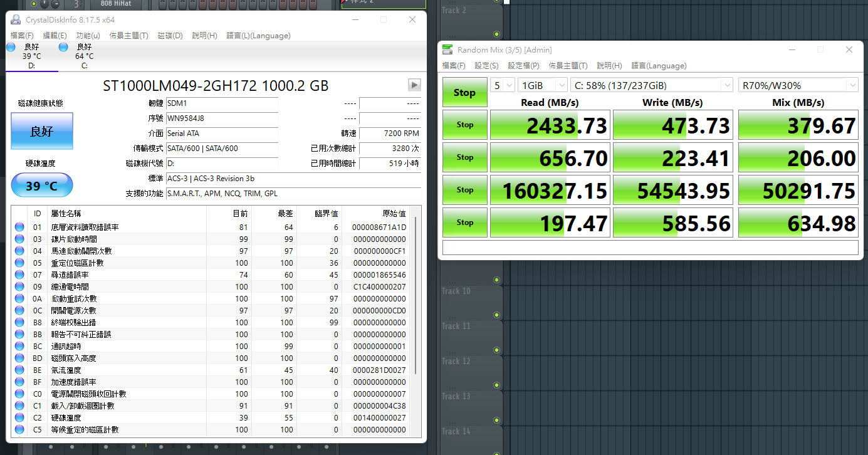Click the 2433.73 Read result bar
Image resolution: width=868 pixels, height=455 pixels.
coord(550,125)
